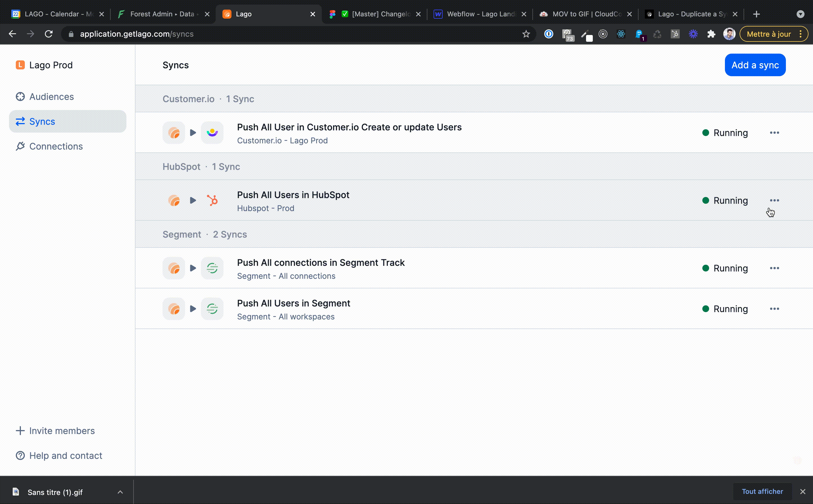Click Invite members link
The width and height of the screenshot is (813, 504).
[x=55, y=431]
